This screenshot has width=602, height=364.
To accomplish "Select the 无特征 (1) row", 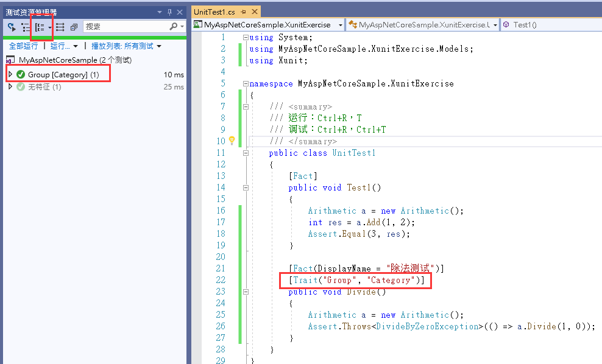I will (x=95, y=86).
